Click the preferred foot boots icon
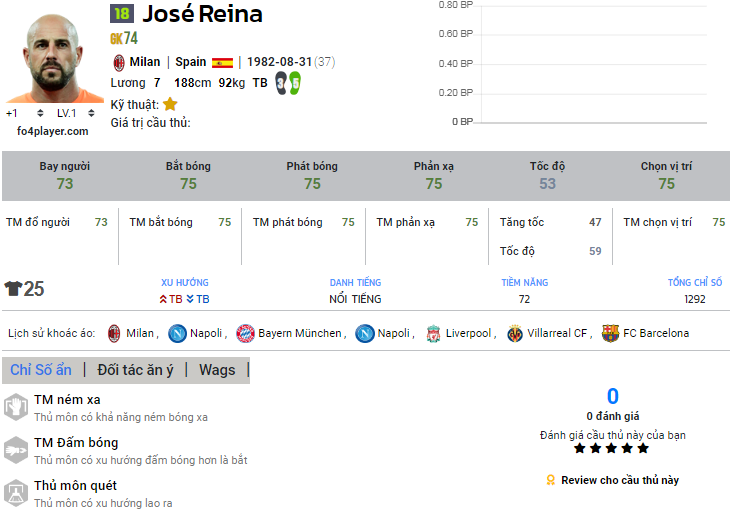 [288, 83]
